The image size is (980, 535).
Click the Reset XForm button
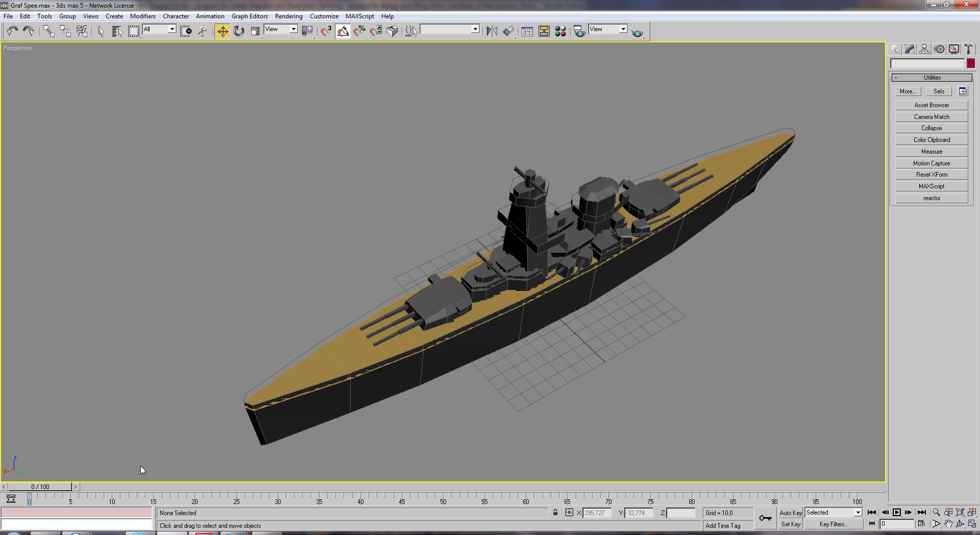[932, 175]
